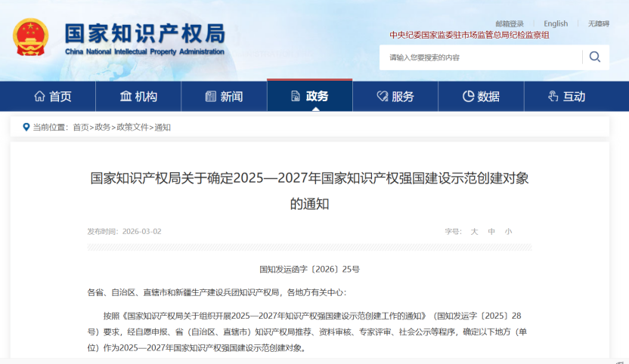Open the 政务 navigation tab
The width and height of the screenshot is (629, 364).
tap(309, 96)
